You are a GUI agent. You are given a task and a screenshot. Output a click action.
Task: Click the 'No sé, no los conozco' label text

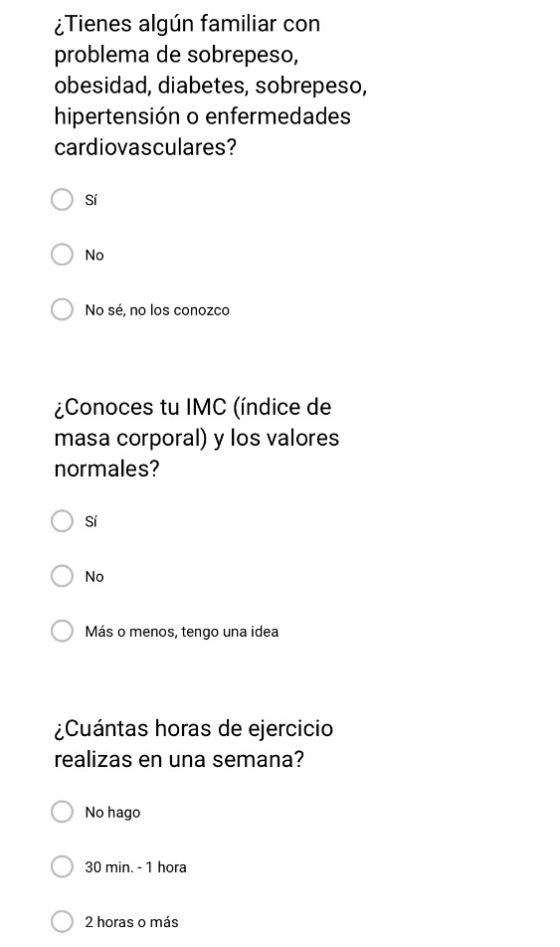pyautogui.click(x=157, y=310)
